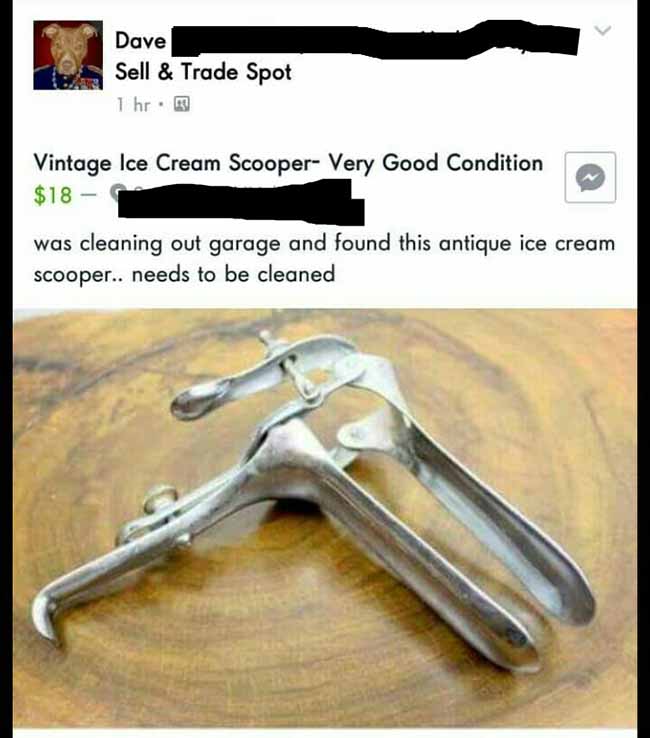Viewport: 650px width, 738px height.
Task: Click the group audience privacy icon
Action: [182, 104]
